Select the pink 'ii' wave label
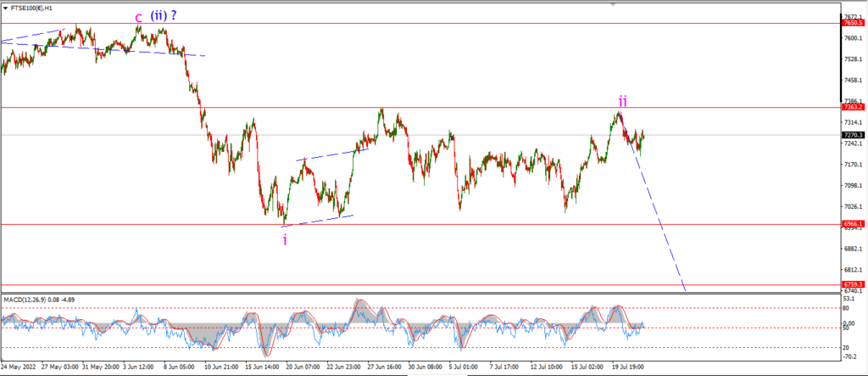The width and height of the screenshot is (868, 376). click(x=623, y=101)
